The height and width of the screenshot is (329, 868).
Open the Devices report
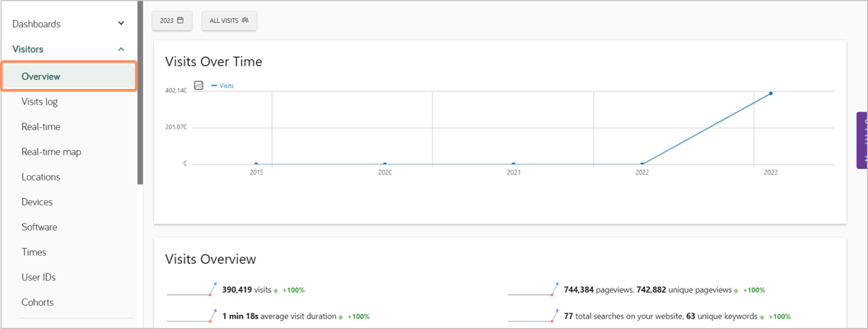coord(37,202)
